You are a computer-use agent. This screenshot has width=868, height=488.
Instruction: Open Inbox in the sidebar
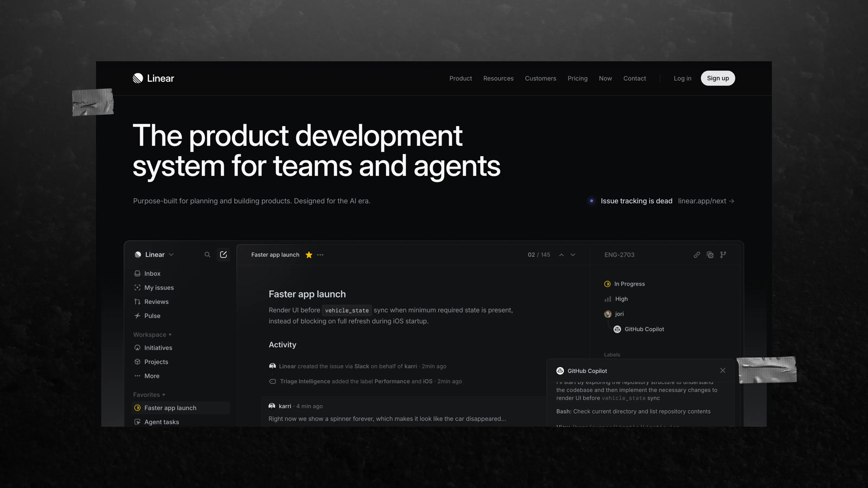(x=152, y=273)
